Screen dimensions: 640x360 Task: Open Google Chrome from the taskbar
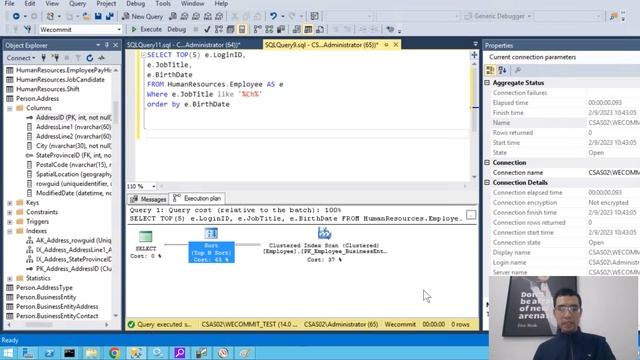tap(114, 353)
